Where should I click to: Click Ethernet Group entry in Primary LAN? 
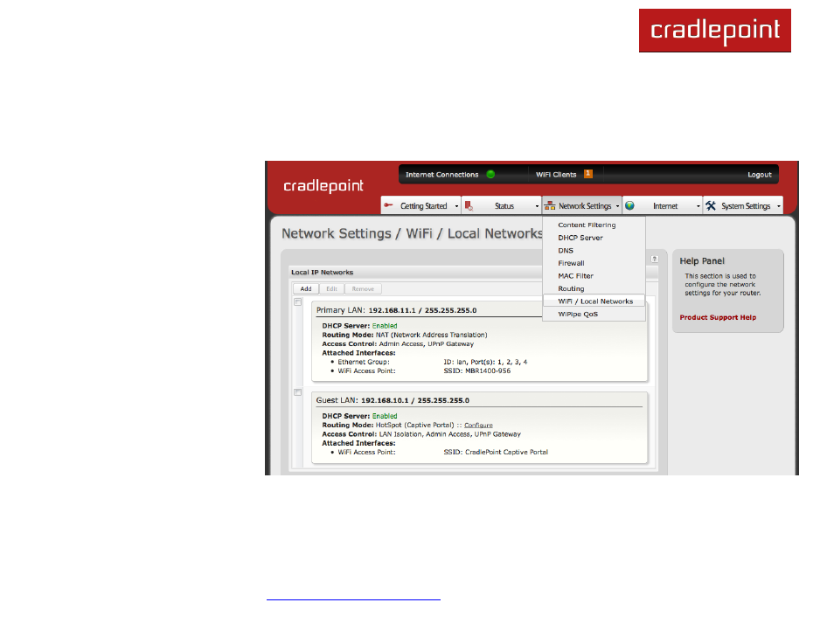click(364, 362)
